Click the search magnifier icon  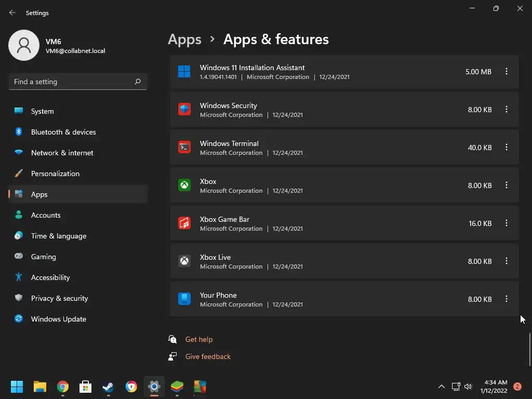pyautogui.click(x=137, y=82)
